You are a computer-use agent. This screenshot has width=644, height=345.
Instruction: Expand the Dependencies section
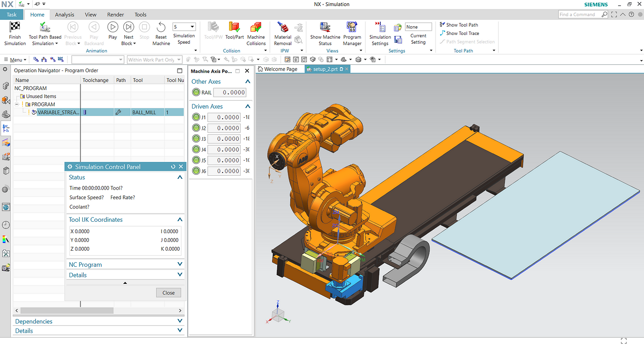tap(180, 322)
